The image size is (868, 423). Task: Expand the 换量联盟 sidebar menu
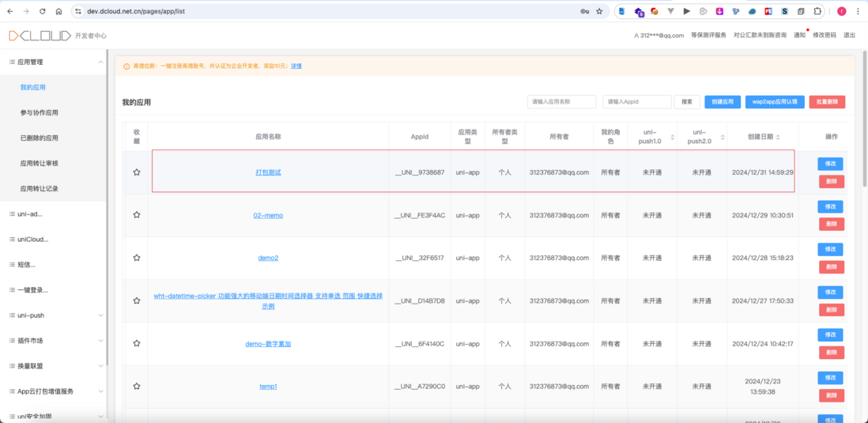coord(53,366)
